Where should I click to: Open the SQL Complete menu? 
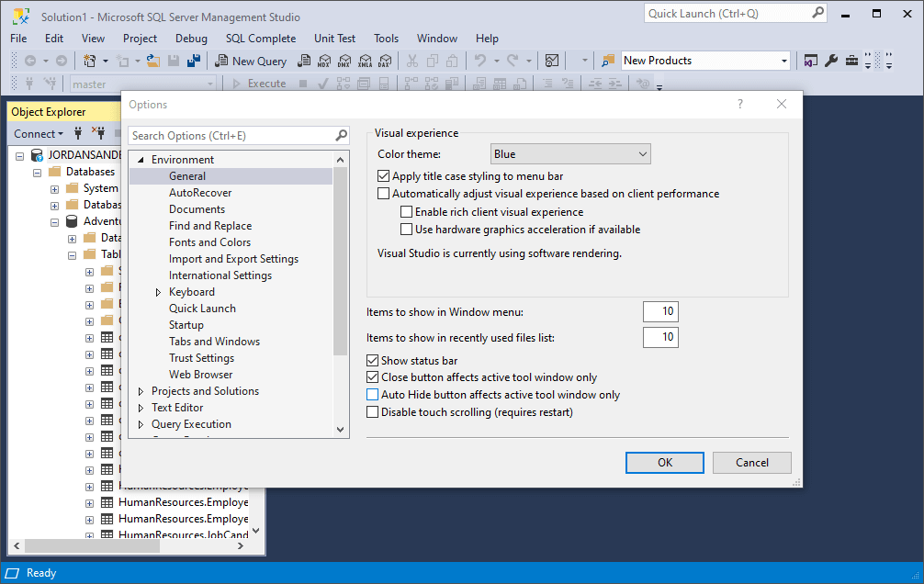tap(261, 39)
